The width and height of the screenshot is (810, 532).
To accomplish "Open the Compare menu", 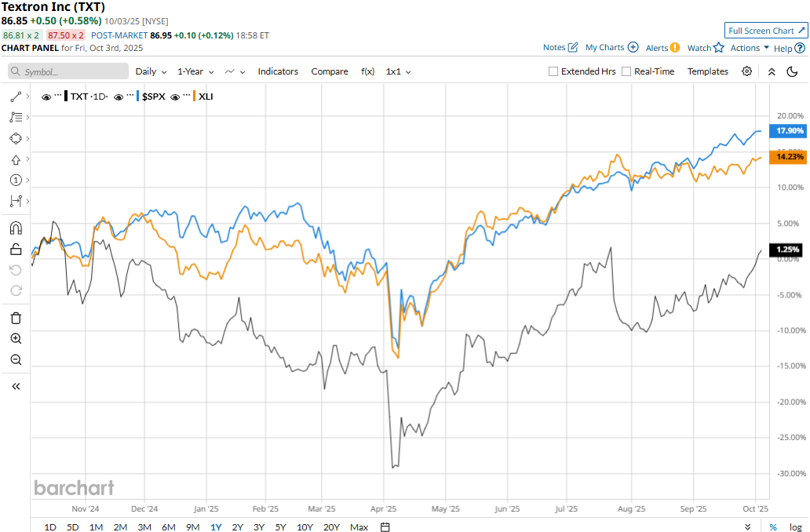I will 330,71.
